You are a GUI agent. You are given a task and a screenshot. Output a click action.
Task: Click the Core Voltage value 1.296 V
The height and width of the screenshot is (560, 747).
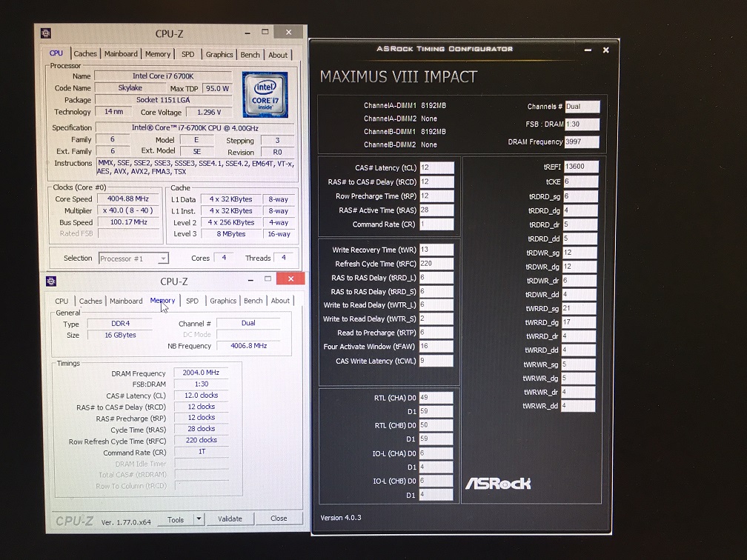(x=209, y=112)
